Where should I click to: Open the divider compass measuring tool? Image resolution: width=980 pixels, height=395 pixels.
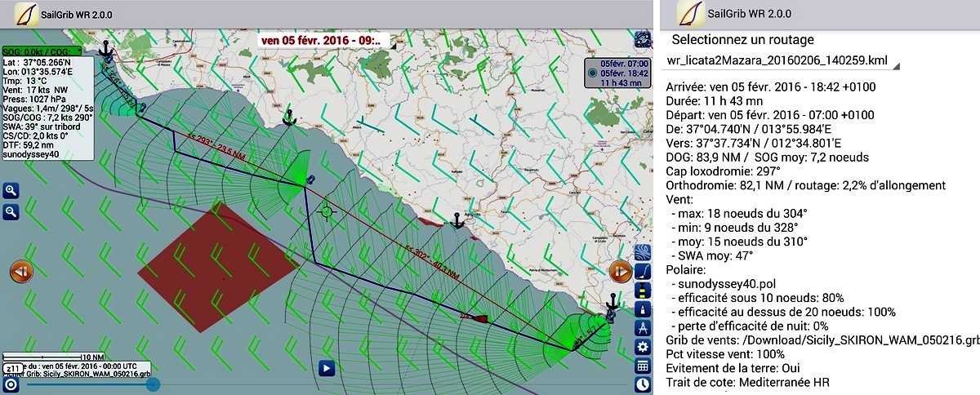click(x=643, y=328)
